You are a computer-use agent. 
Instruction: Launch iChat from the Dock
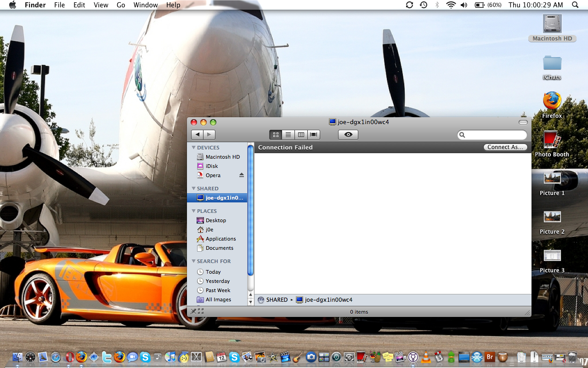pyautogui.click(x=132, y=357)
